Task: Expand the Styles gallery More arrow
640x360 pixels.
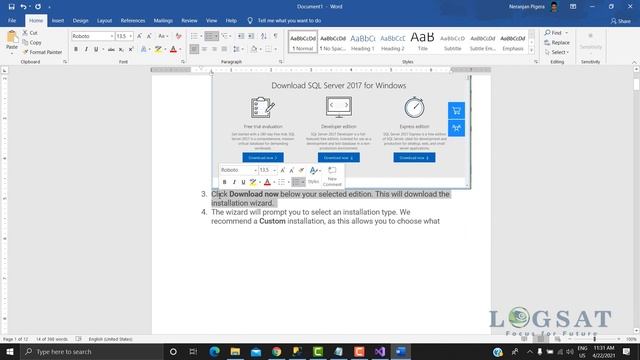Action: (531, 50)
